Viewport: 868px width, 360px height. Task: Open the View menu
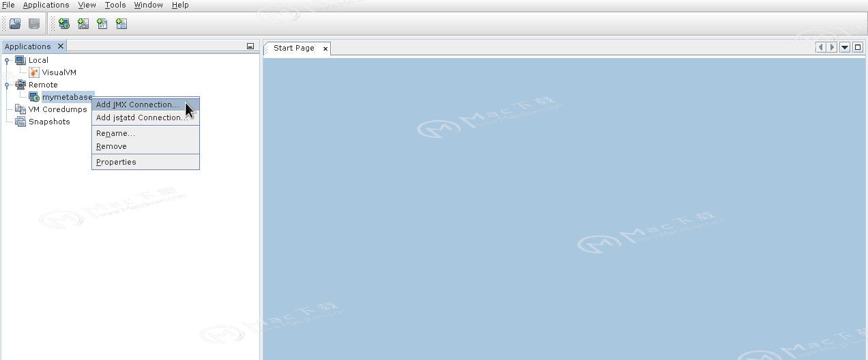[x=87, y=5]
